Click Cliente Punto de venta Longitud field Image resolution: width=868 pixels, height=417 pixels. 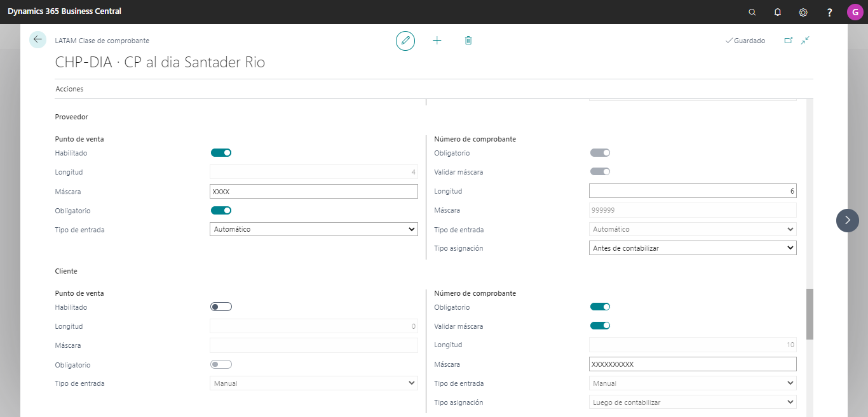click(x=314, y=326)
